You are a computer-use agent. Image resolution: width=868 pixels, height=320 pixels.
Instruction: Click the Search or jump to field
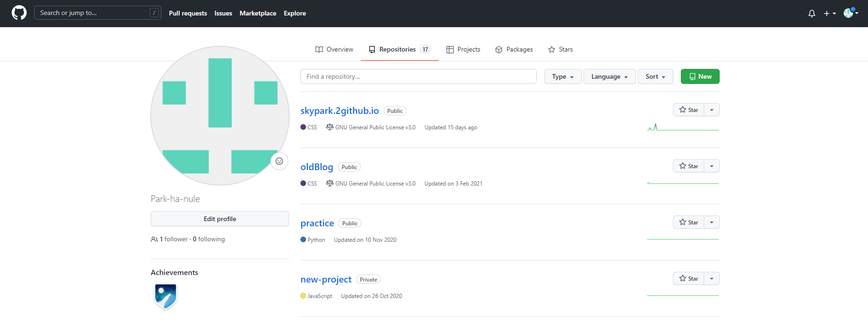(98, 13)
